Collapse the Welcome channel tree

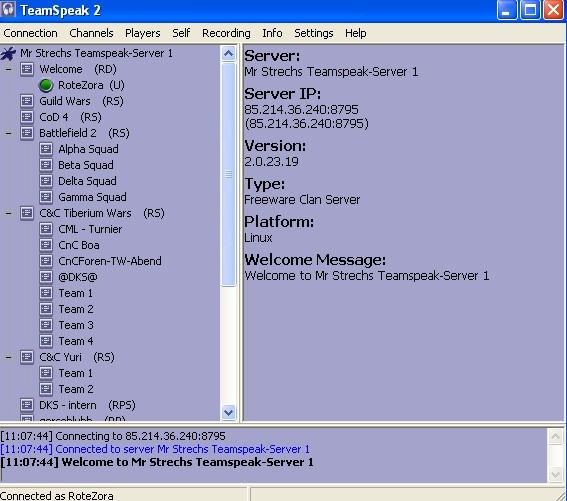[8, 69]
